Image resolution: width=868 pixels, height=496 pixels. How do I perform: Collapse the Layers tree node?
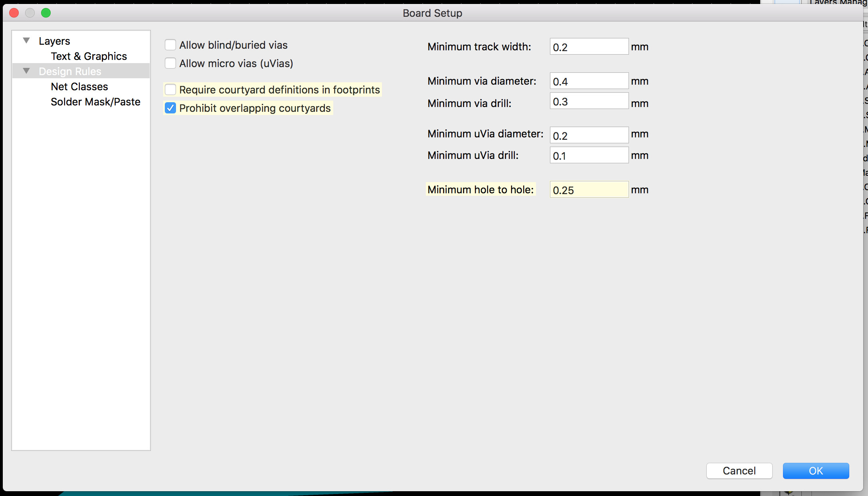(x=26, y=41)
